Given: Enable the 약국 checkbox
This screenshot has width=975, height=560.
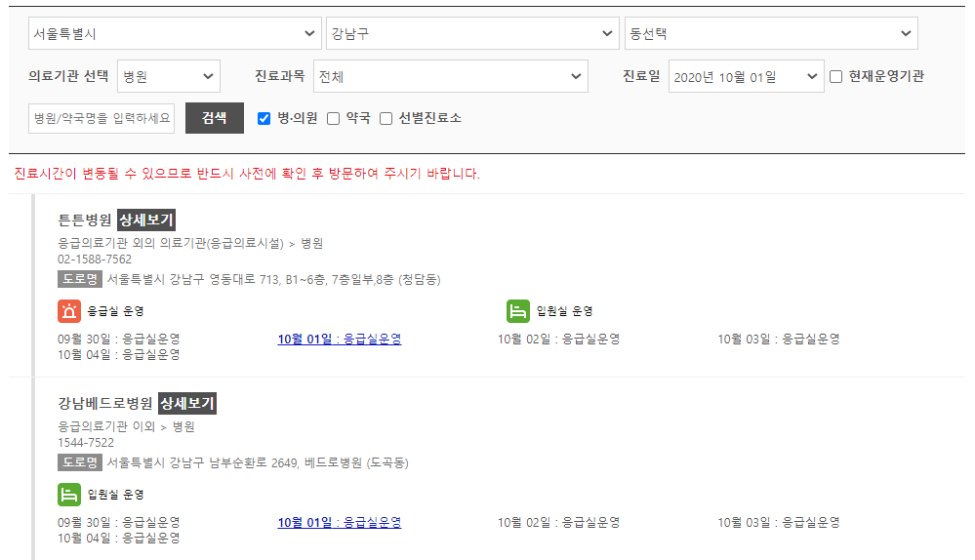Looking at the screenshot, I should tap(333, 118).
